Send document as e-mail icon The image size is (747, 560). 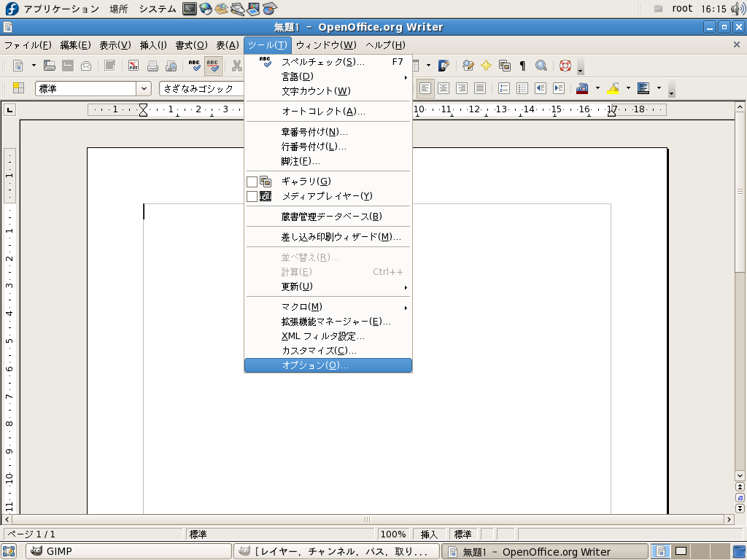pos(86,66)
